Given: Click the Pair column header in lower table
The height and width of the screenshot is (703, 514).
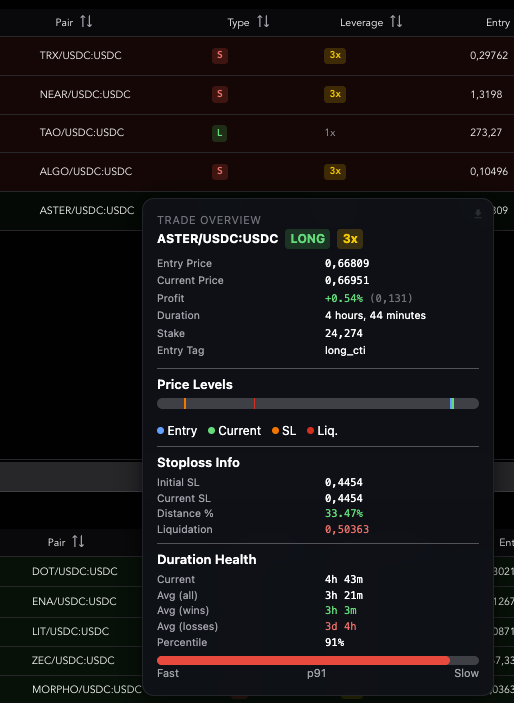Looking at the screenshot, I should tap(57, 542).
